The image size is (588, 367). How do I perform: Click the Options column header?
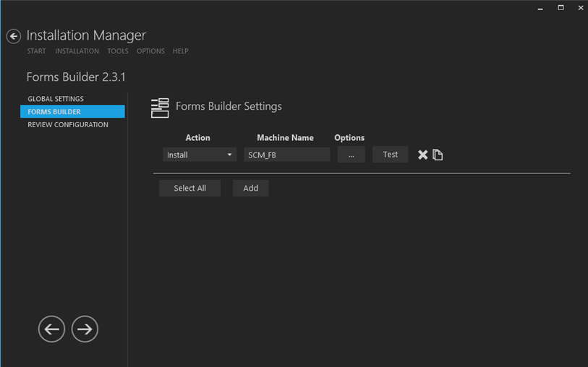349,138
